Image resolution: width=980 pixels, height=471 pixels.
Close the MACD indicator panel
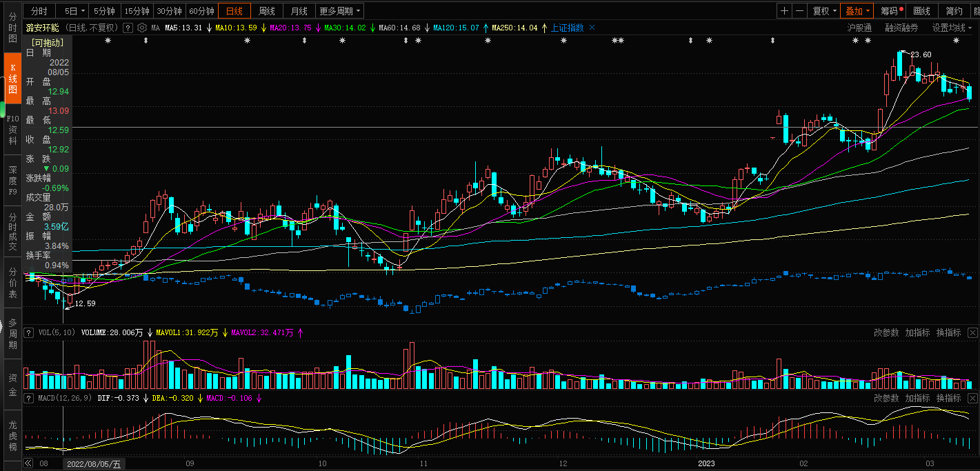tap(972, 399)
